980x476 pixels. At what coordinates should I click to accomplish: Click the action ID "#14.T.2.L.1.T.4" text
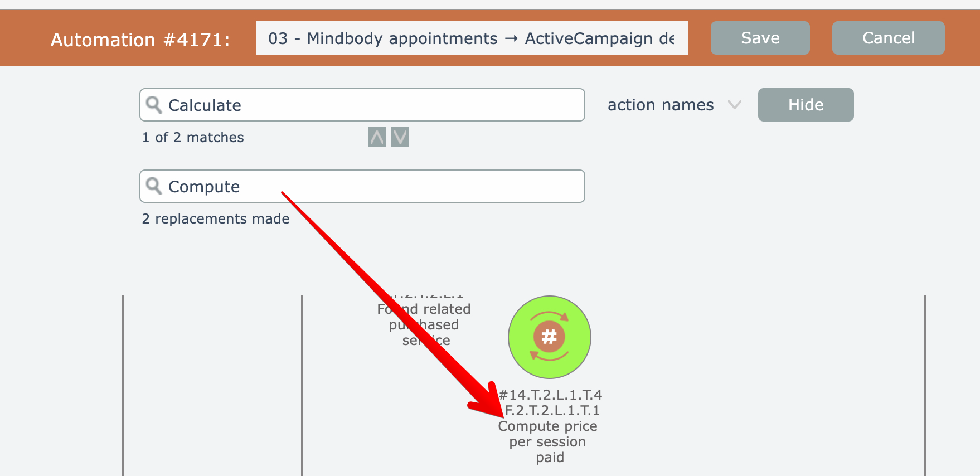[x=551, y=395]
